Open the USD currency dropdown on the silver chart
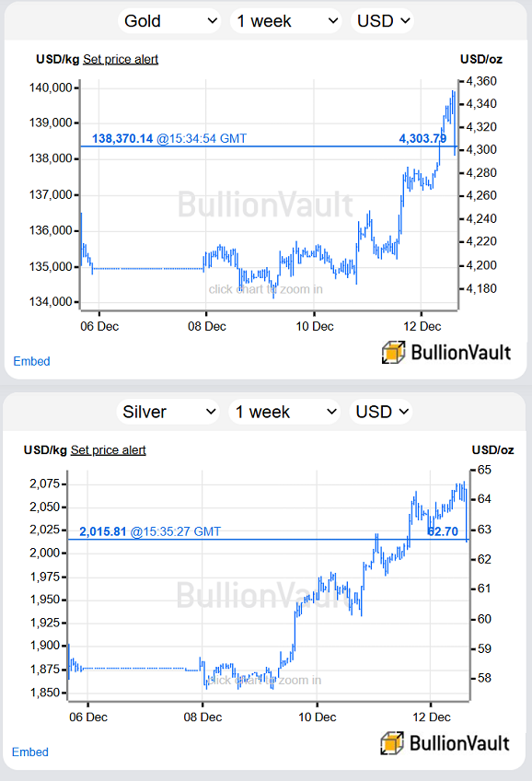Screen dimensions: 532x781 tap(381, 411)
